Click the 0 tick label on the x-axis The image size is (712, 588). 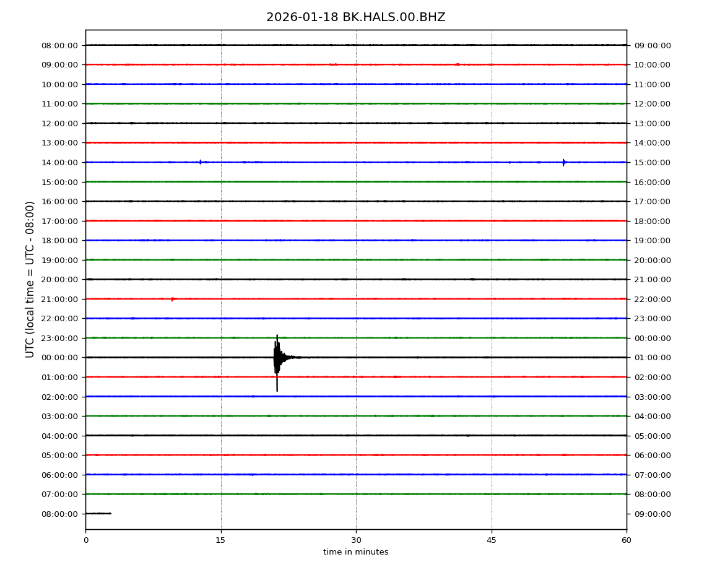click(x=85, y=540)
